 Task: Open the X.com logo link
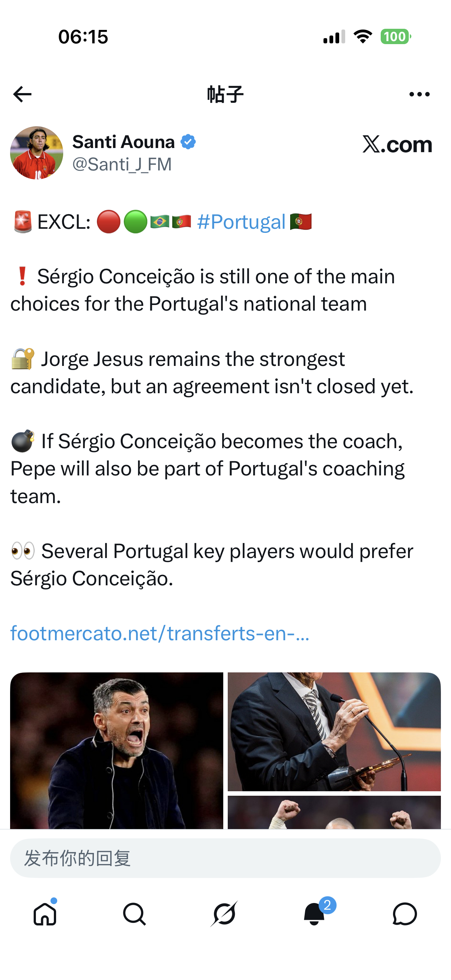point(398,144)
